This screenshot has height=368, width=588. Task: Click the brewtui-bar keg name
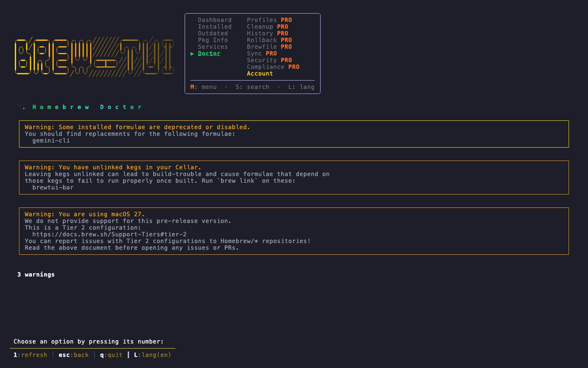tap(53, 188)
